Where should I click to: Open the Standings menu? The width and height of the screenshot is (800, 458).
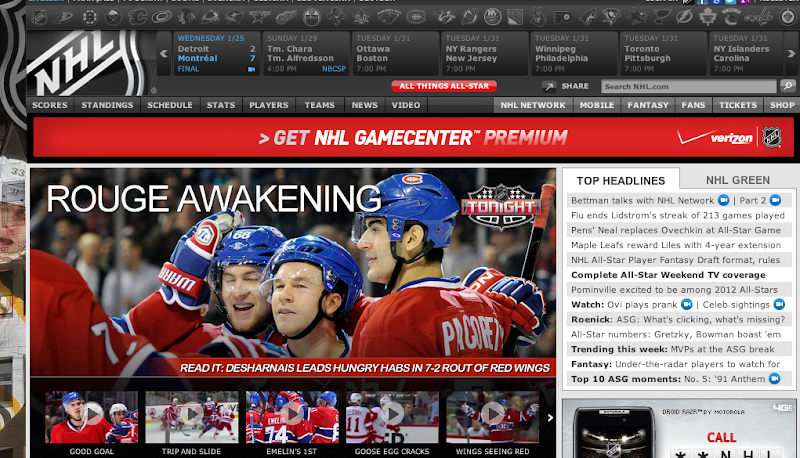tap(107, 105)
